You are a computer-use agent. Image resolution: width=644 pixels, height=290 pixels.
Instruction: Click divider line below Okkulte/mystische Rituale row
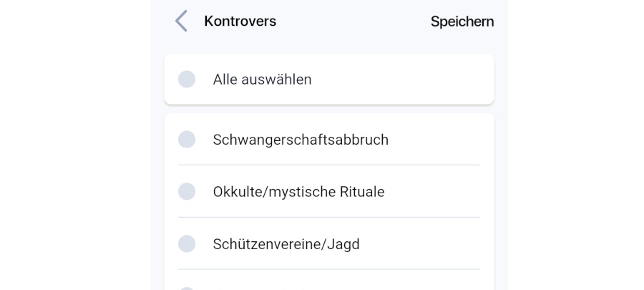point(329,218)
